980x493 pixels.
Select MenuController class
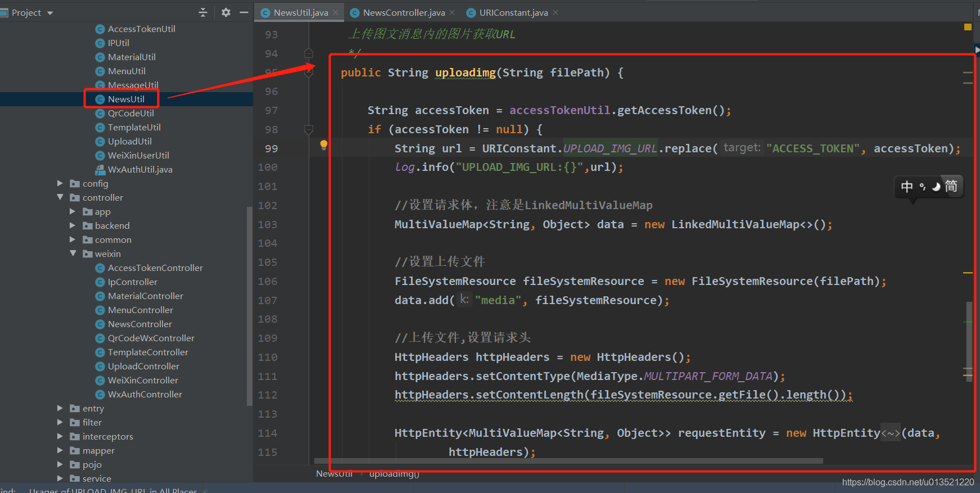[141, 310]
